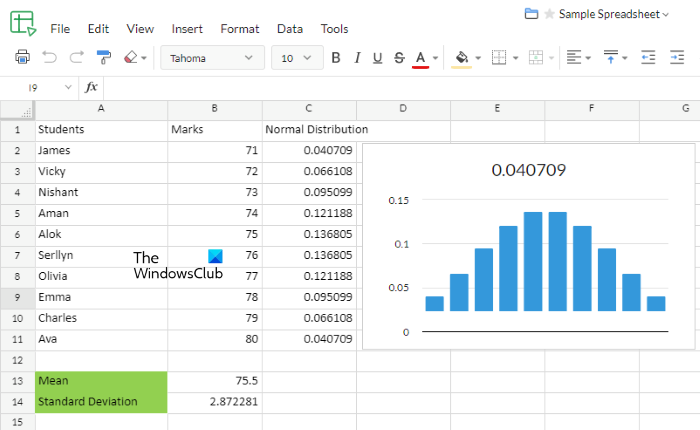This screenshot has width=700, height=430.
Task: Activate the Paint Format tool
Action: point(104,57)
